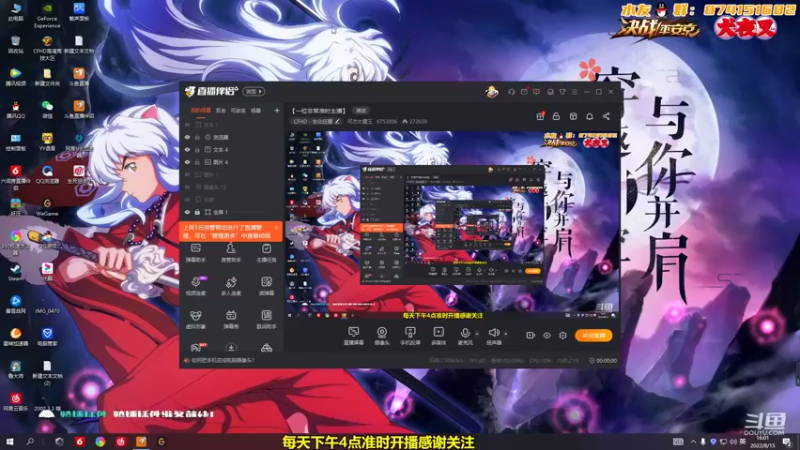This screenshot has width=800, height=450.
Task: Add a new scene with the plus button
Action: [x=277, y=110]
